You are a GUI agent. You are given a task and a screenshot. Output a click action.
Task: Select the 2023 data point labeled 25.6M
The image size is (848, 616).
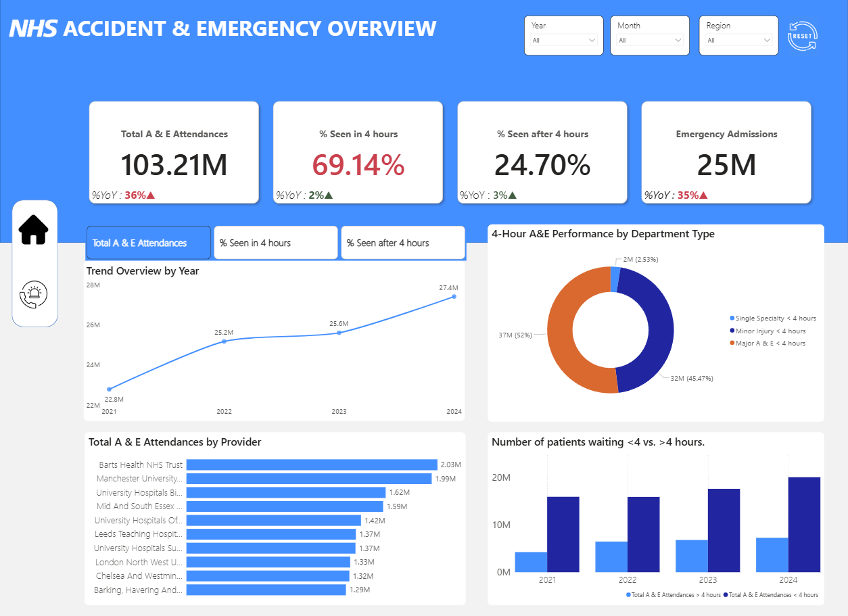click(339, 333)
